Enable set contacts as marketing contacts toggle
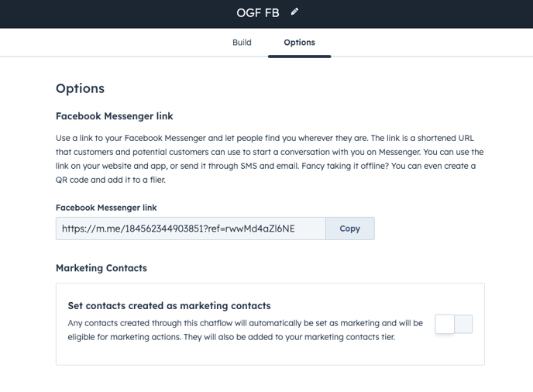This screenshot has width=533, height=392. pyautogui.click(x=453, y=324)
